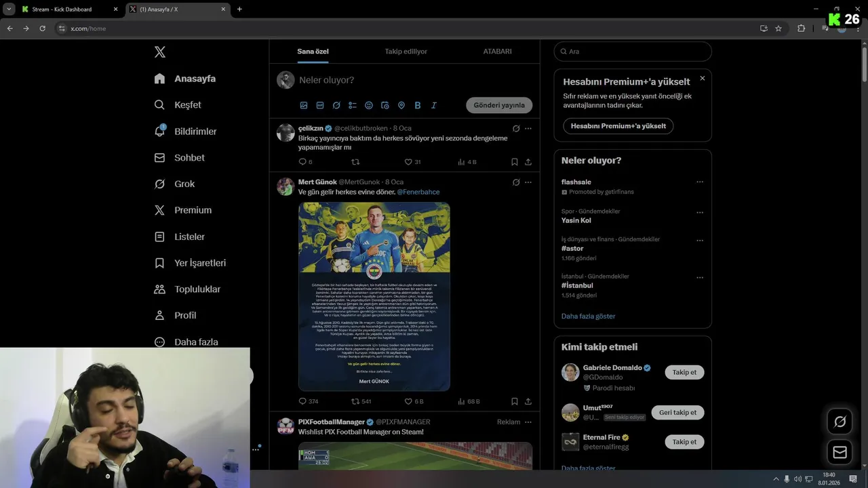Open more options for #İstanbul trend

pos(700,277)
